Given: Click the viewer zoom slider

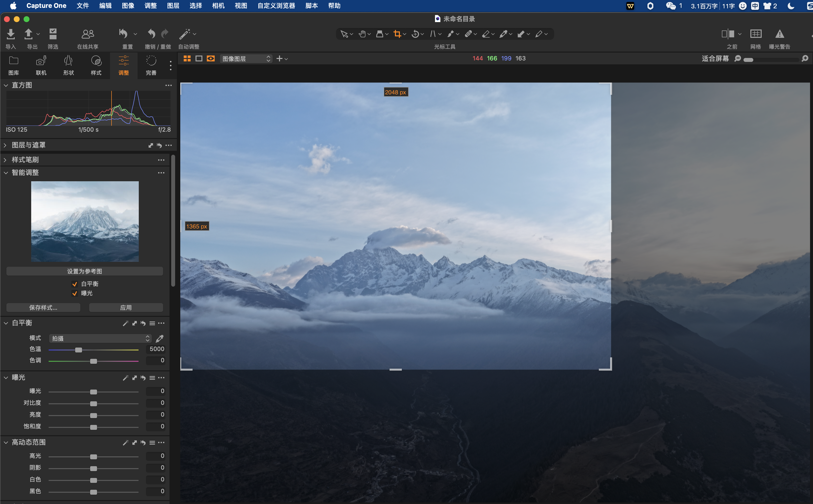Looking at the screenshot, I should (x=771, y=60).
